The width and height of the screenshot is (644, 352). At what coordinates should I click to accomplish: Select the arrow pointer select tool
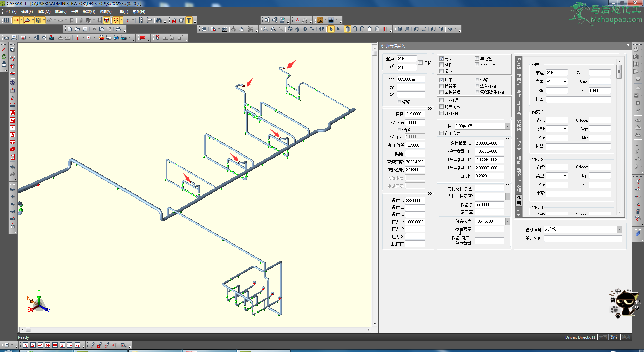[331, 29]
